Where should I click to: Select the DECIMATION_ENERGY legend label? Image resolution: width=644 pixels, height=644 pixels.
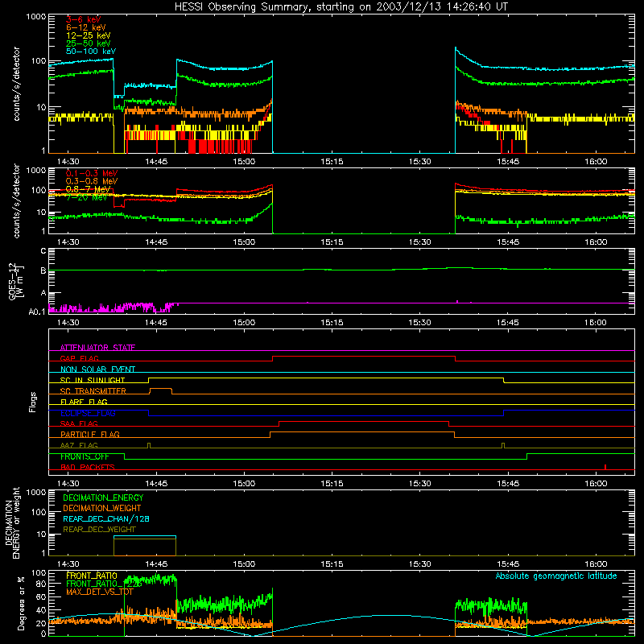[103, 497]
